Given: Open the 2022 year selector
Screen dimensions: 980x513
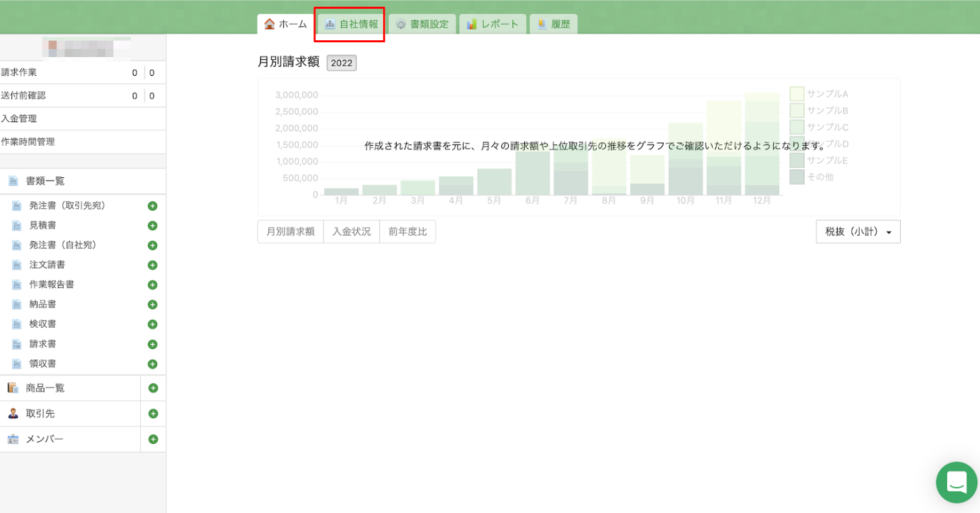Looking at the screenshot, I should (x=341, y=62).
